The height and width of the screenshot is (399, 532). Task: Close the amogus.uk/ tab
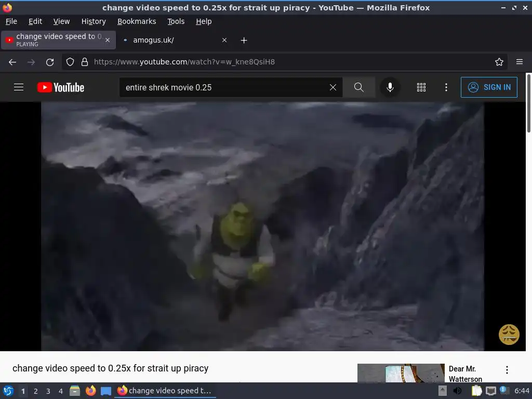click(x=224, y=40)
